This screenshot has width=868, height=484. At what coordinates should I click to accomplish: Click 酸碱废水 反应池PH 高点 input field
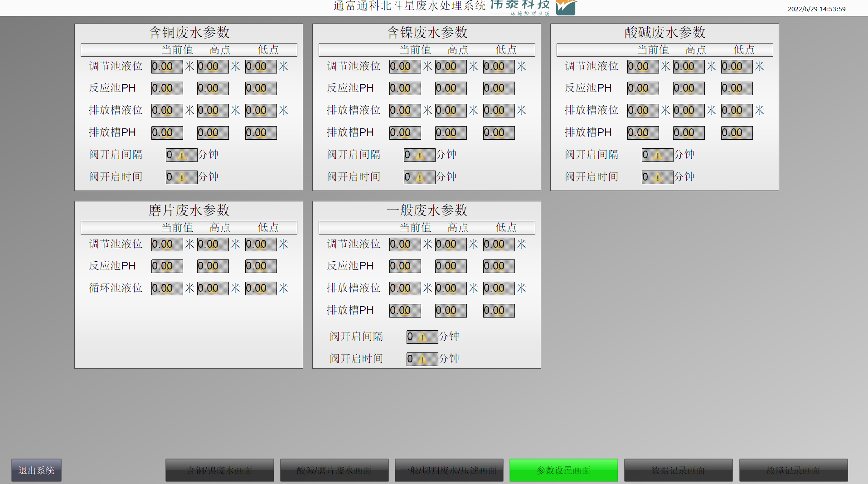click(689, 88)
